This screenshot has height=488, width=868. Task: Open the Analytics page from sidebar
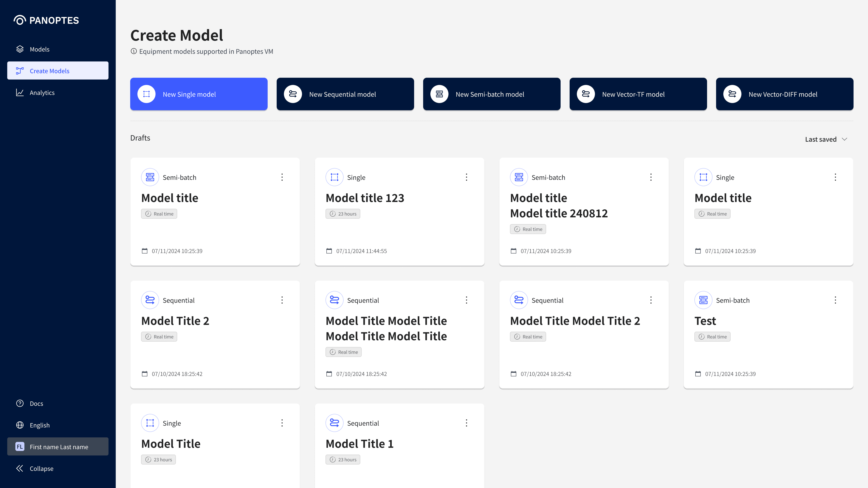(x=42, y=93)
